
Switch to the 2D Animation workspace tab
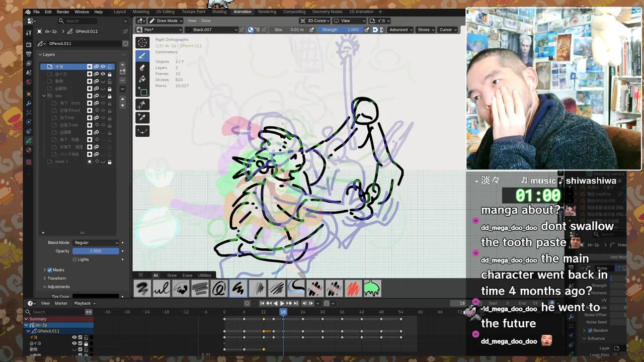pos(361,12)
